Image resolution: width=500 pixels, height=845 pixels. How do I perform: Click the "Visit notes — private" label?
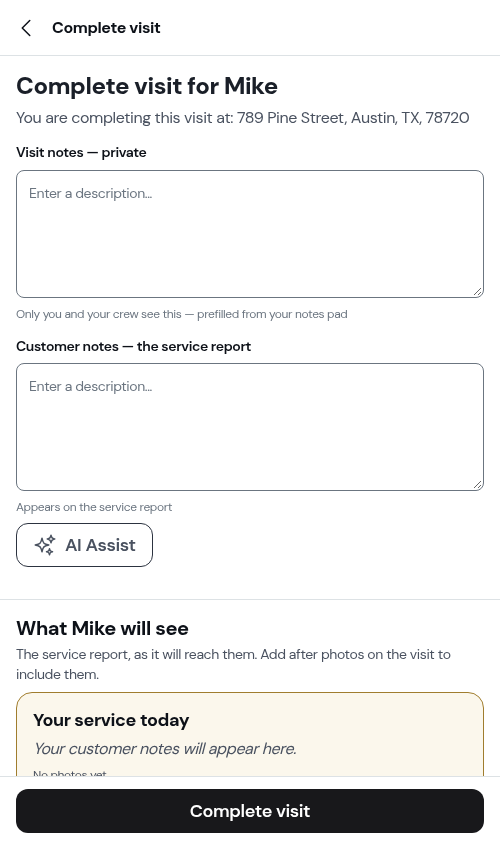pos(81,153)
